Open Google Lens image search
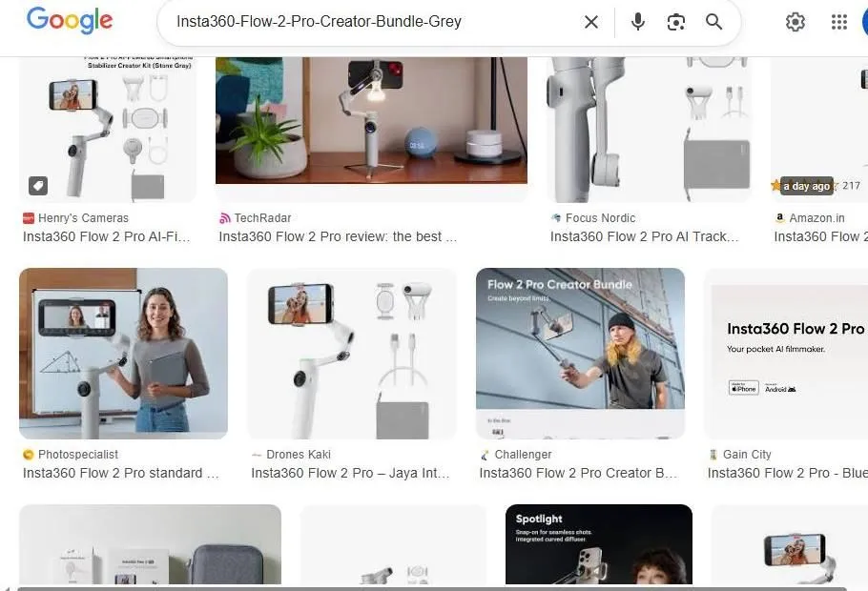This screenshot has width=868, height=591. (676, 22)
